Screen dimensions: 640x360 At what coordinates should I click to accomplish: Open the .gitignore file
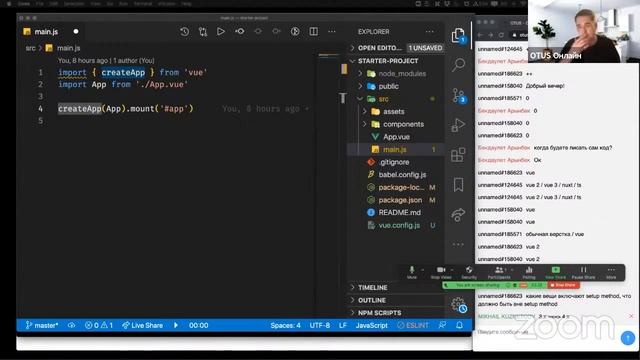tap(396, 162)
